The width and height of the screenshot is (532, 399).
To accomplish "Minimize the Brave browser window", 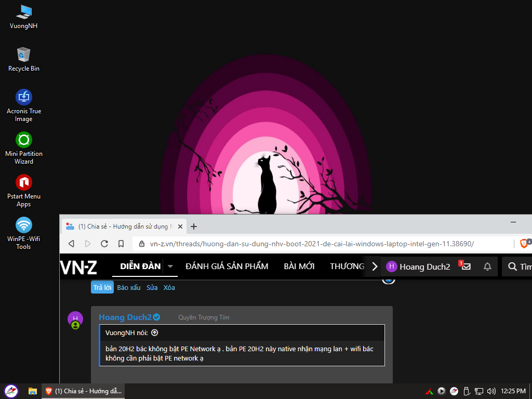I will pos(513,222).
